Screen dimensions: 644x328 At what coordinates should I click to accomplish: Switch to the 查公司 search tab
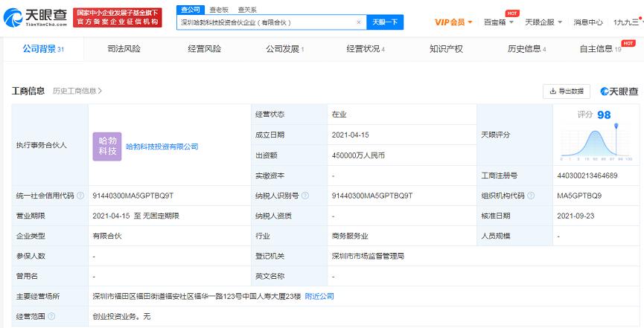click(191, 10)
